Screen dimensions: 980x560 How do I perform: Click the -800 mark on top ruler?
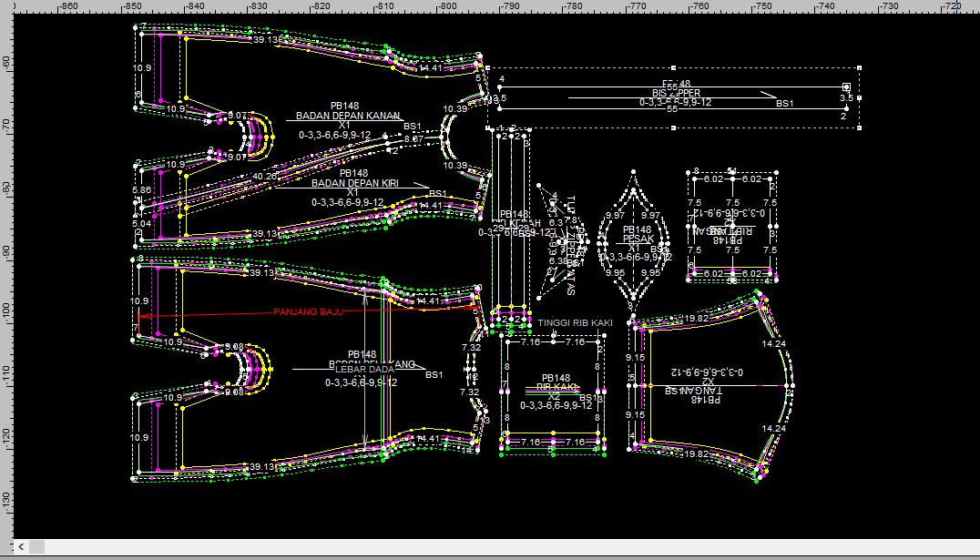point(447,6)
